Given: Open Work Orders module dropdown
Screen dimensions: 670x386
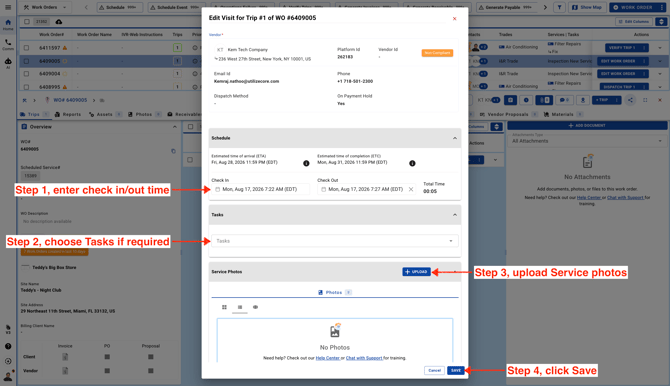Looking at the screenshot, I should [45, 7].
